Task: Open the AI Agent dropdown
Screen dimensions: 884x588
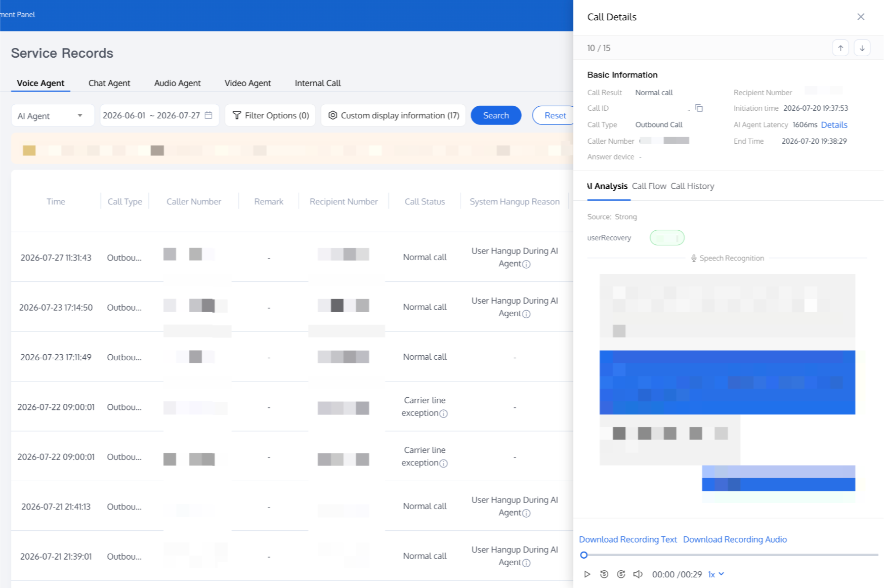Action: (53, 115)
